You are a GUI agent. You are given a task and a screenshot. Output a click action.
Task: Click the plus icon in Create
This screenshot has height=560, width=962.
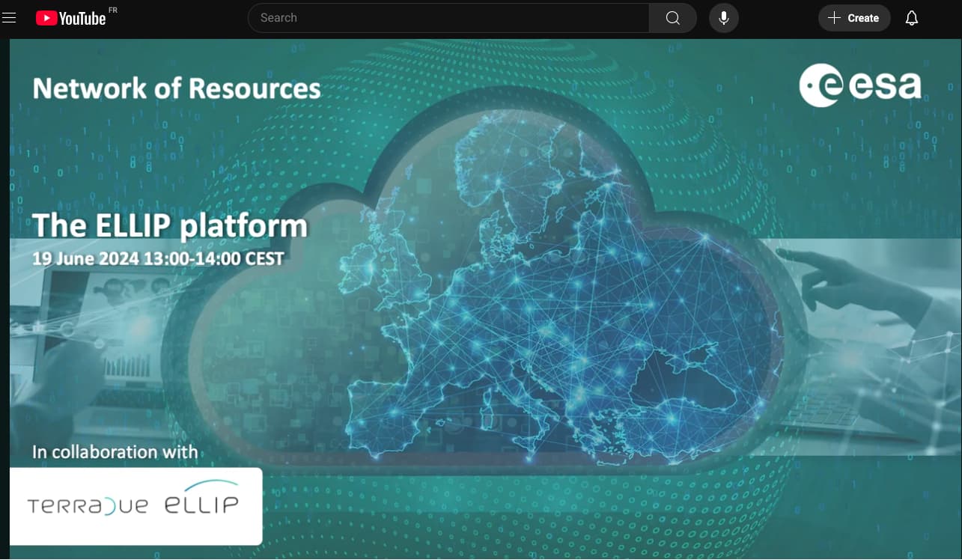coord(834,18)
